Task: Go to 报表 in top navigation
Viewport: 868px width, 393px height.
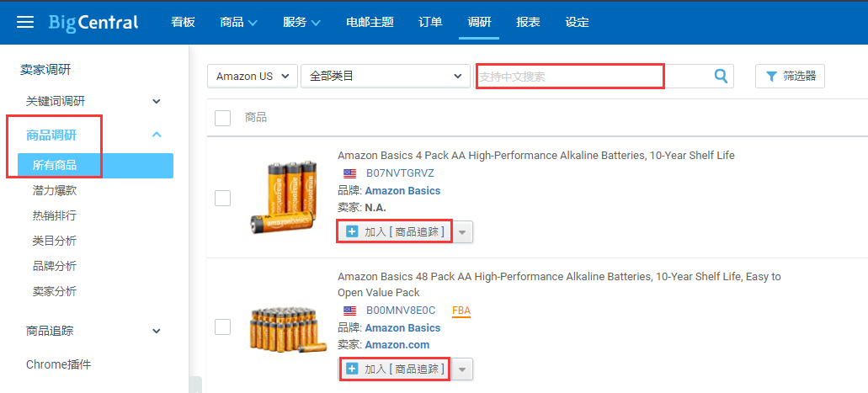Action: point(528,22)
